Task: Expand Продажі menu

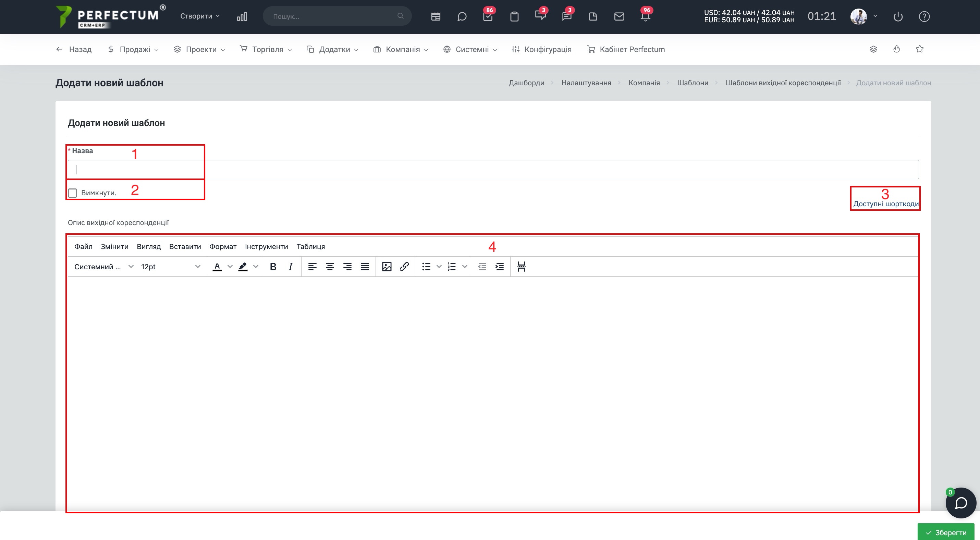Action: pos(134,49)
